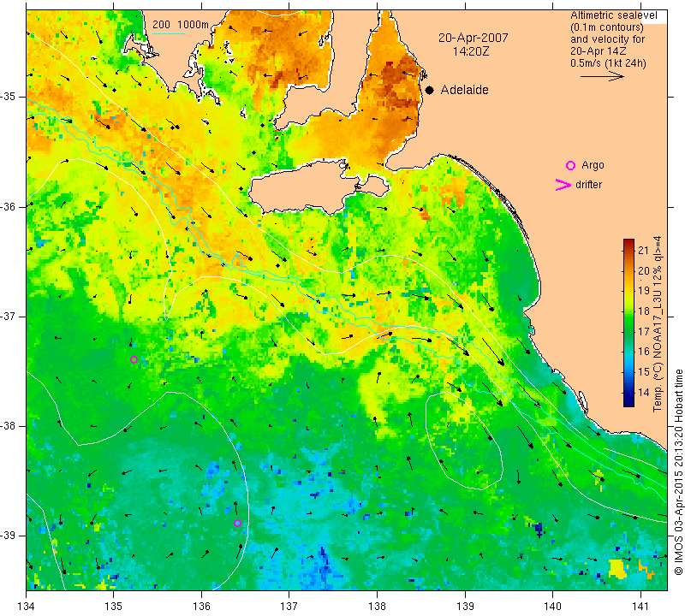The image size is (685, 616).
Task: Click the Argo float marker near 135°E, 37.4°S
Action: 134,359
